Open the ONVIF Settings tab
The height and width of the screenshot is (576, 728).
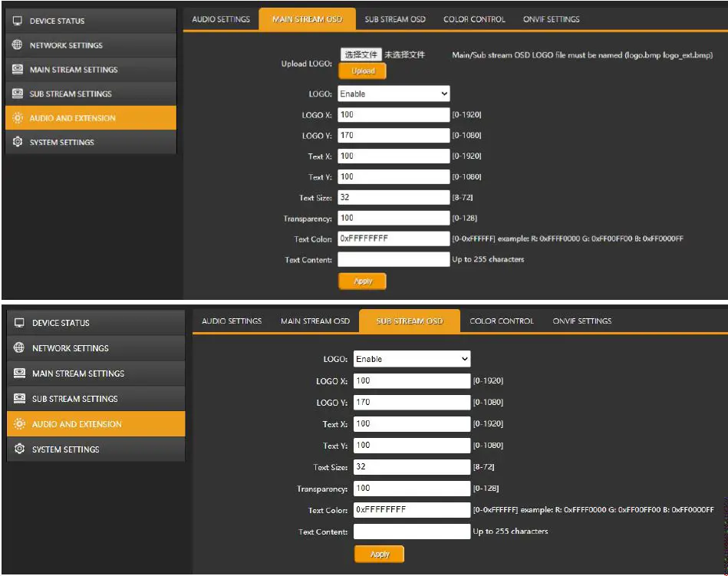[x=549, y=18]
